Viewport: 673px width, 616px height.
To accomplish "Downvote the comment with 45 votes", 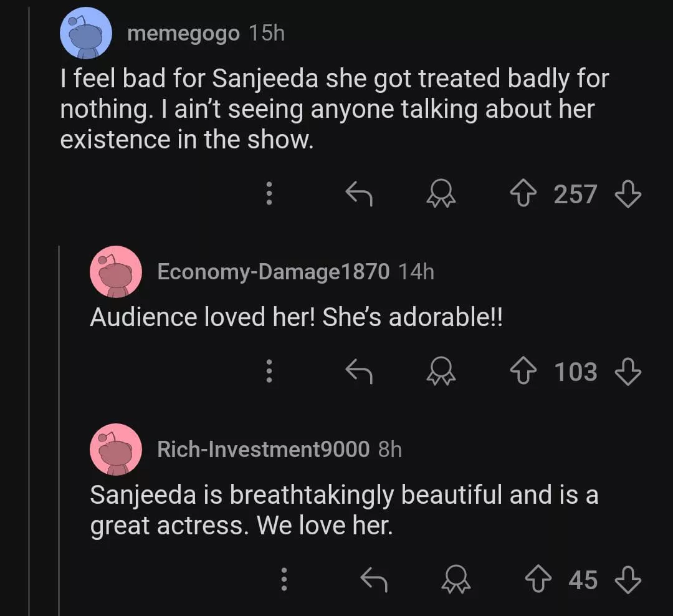I will coord(628,580).
